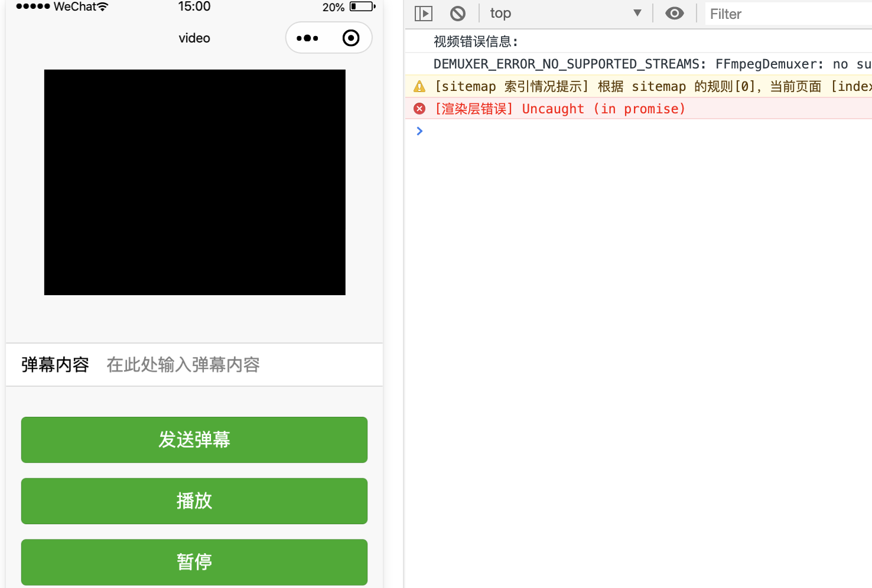The height and width of the screenshot is (588, 872).
Task: Click the eye live expression icon
Action: (674, 13)
